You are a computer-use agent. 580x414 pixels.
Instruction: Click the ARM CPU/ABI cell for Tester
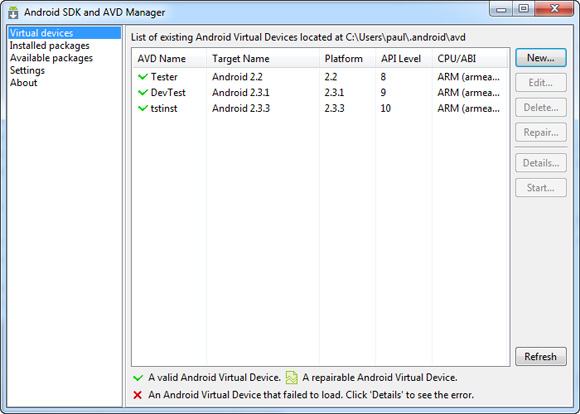468,77
